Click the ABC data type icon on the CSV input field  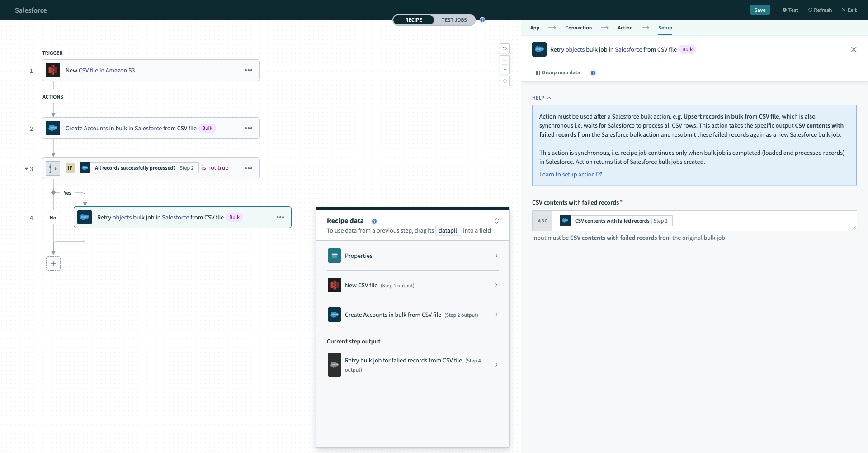pos(542,221)
